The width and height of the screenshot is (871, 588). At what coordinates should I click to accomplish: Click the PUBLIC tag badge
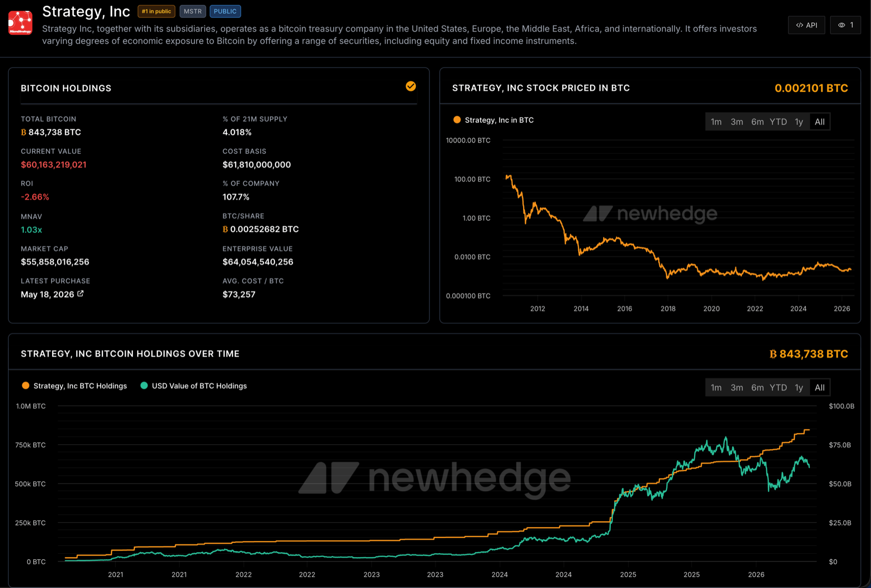click(225, 11)
